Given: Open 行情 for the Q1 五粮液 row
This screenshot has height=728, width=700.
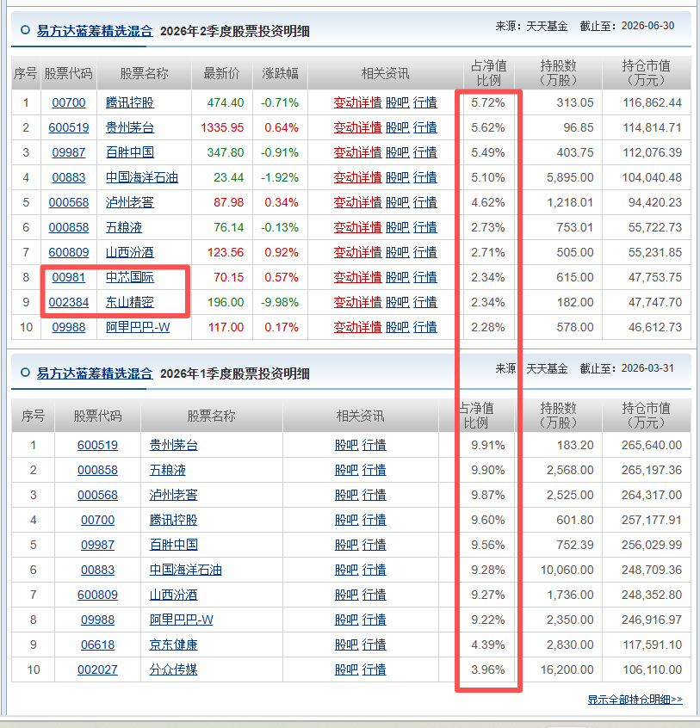Looking at the screenshot, I should click(x=374, y=471).
